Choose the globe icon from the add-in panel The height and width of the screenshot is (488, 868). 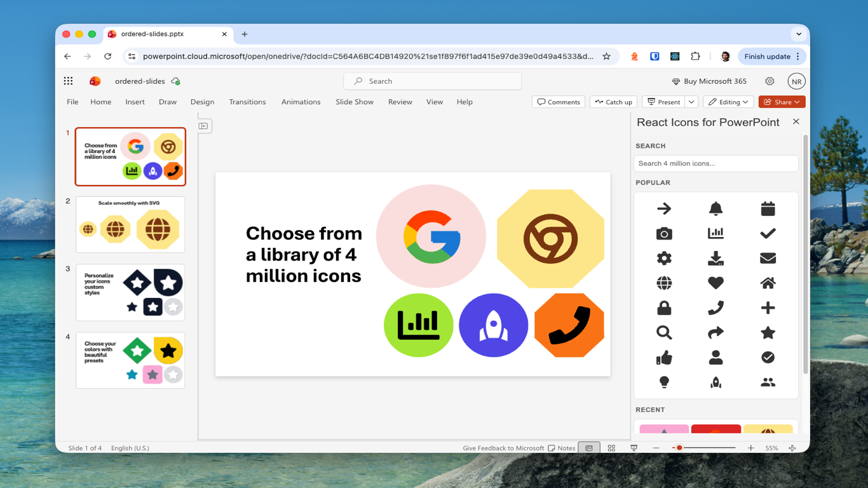coord(663,283)
